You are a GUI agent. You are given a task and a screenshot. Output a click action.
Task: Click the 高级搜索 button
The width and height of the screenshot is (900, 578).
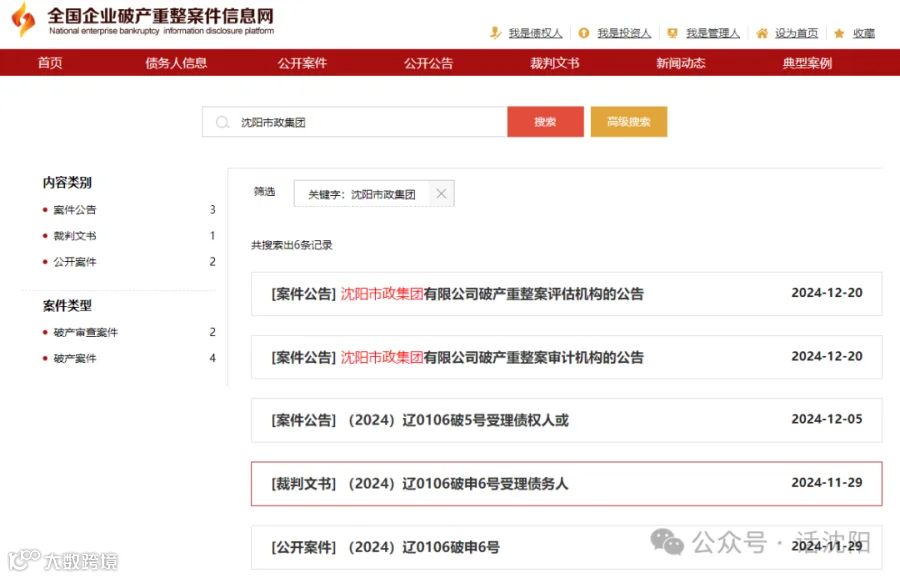click(x=629, y=122)
